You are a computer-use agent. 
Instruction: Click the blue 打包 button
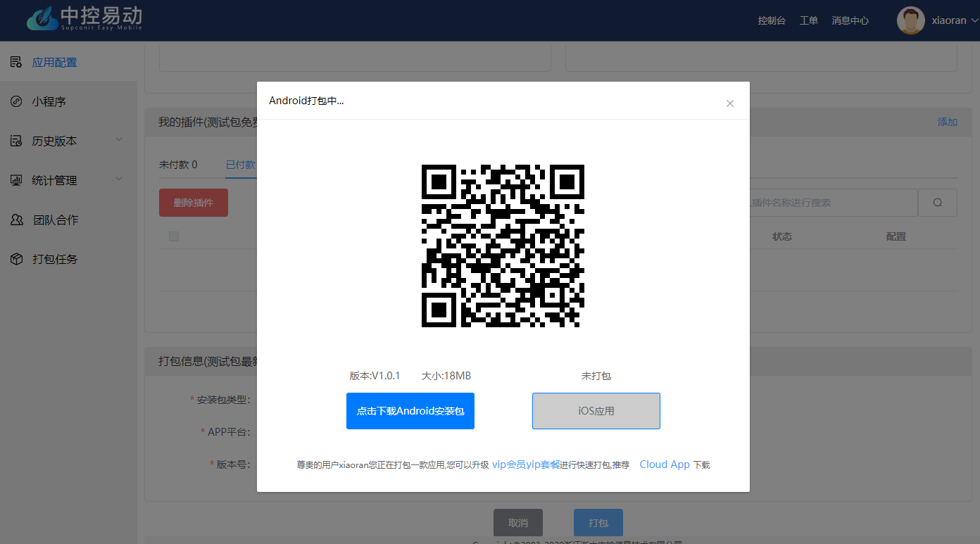coord(598,523)
